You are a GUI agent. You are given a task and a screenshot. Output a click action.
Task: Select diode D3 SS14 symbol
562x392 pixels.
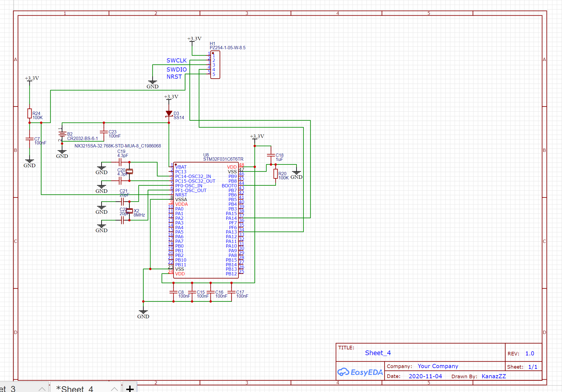[x=169, y=114]
